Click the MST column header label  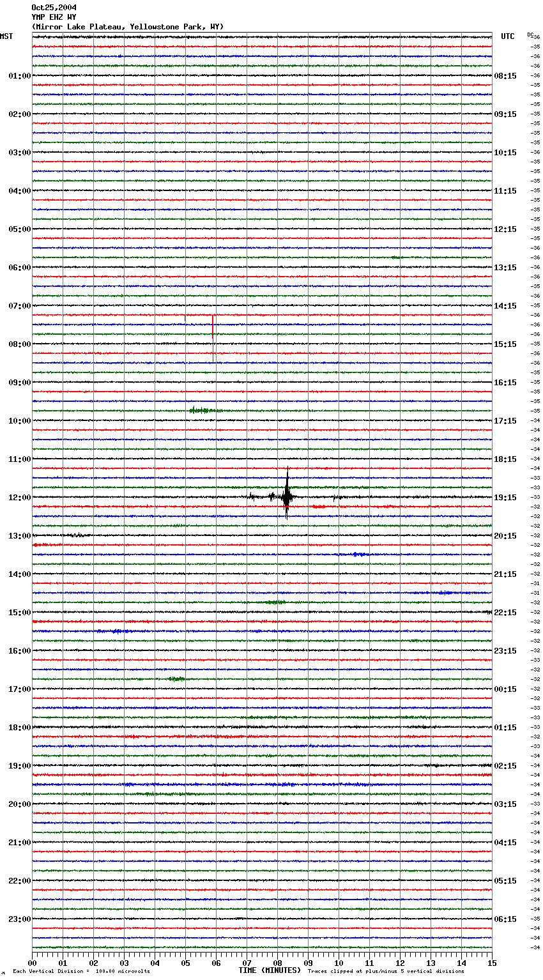click(6, 36)
